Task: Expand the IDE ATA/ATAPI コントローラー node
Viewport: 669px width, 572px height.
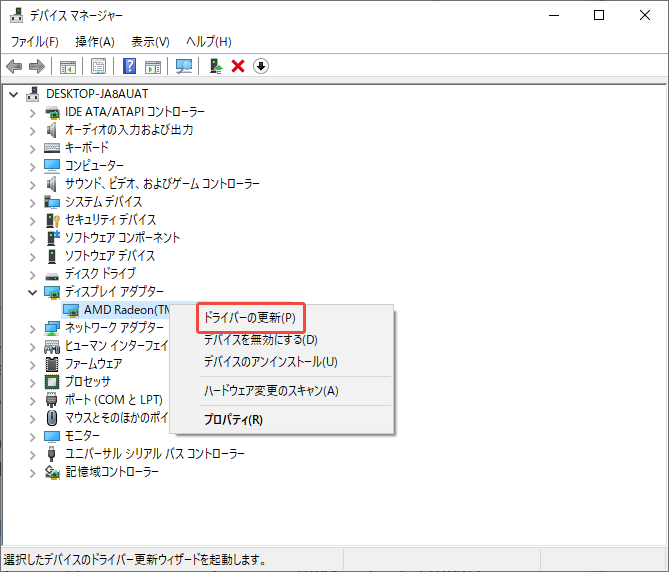Action: click(x=32, y=113)
